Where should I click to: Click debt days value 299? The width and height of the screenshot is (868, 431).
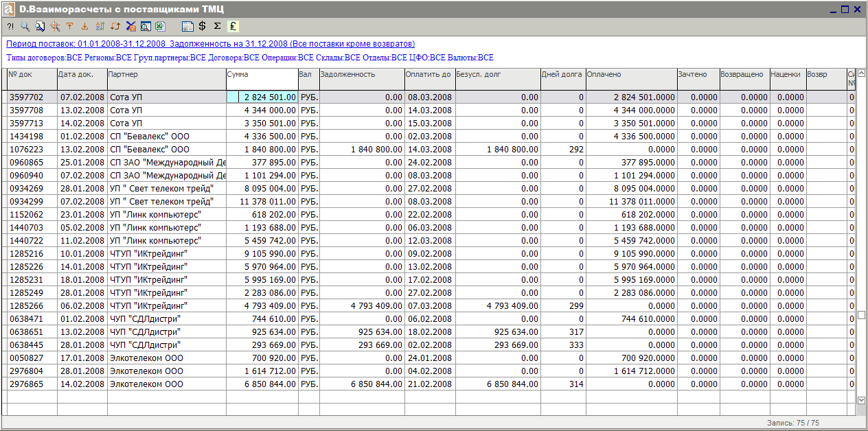click(x=563, y=306)
